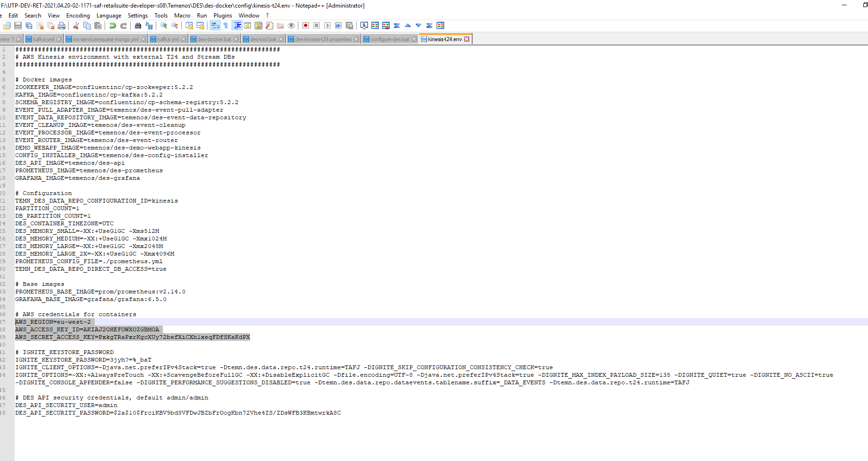Viewport: 868px width, 461px height.
Task: Switch to the des-docker.bat tab
Action: point(214,39)
